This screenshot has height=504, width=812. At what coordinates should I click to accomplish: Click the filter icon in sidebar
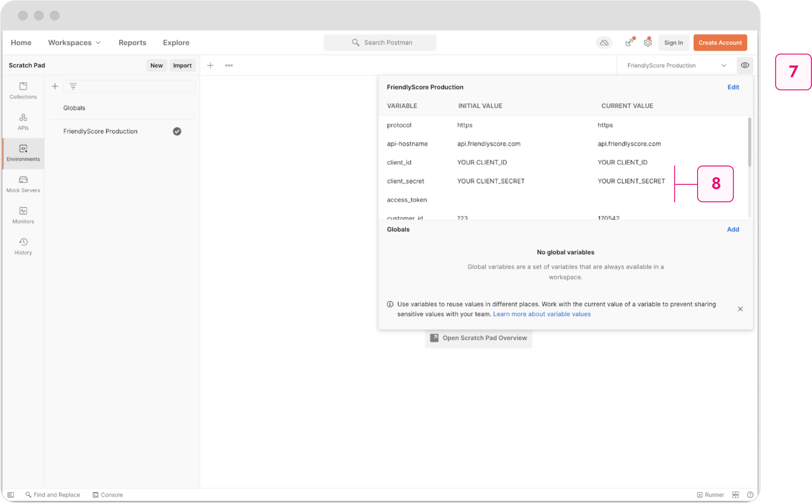click(x=73, y=86)
